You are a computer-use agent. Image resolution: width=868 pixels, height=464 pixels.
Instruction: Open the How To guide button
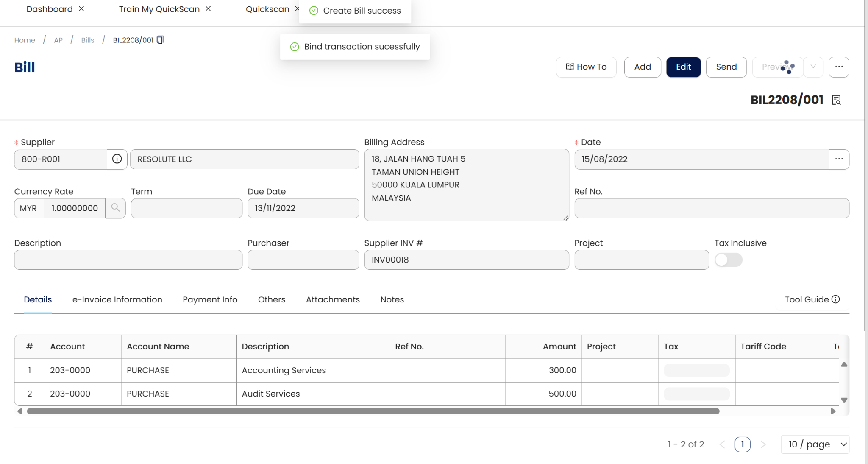point(586,67)
